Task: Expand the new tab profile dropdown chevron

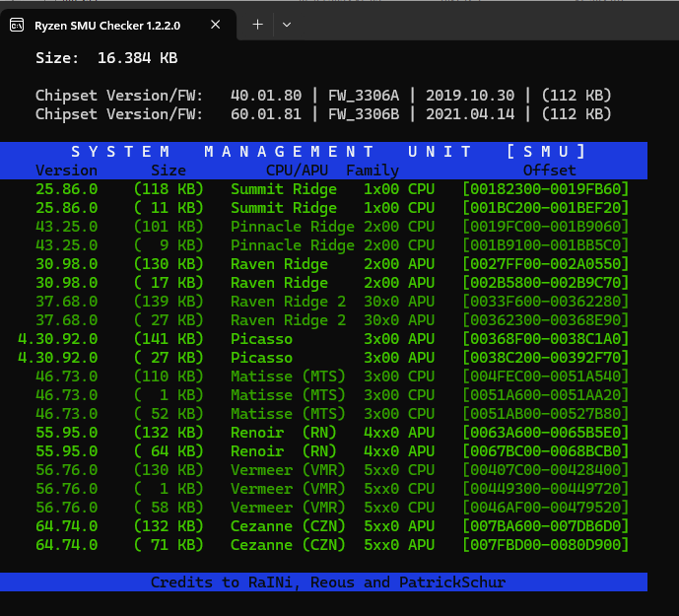Action: 286,25
